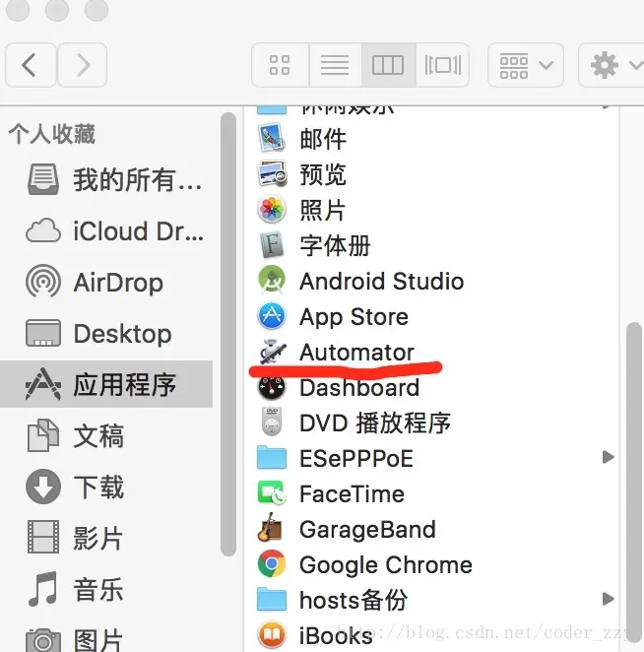Image resolution: width=644 pixels, height=652 pixels.
Task: Click the Dashboard name text
Action: [x=359, y=388]
